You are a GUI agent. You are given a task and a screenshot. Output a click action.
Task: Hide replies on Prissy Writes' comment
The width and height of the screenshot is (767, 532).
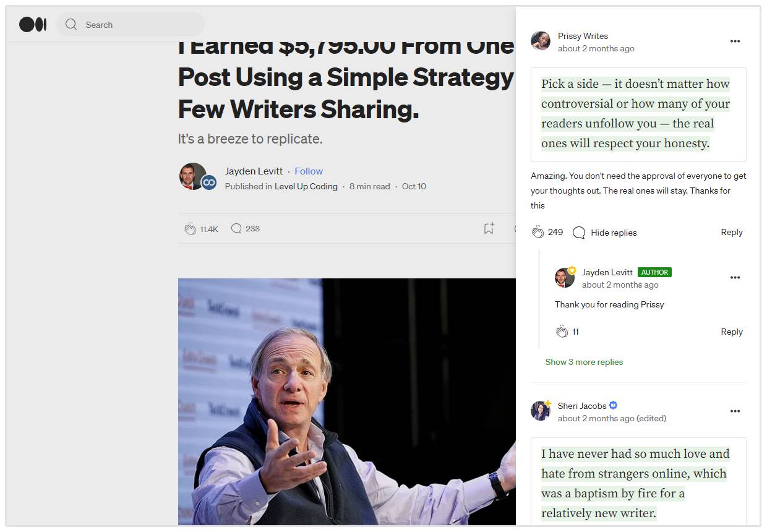(x=604, y=233)
